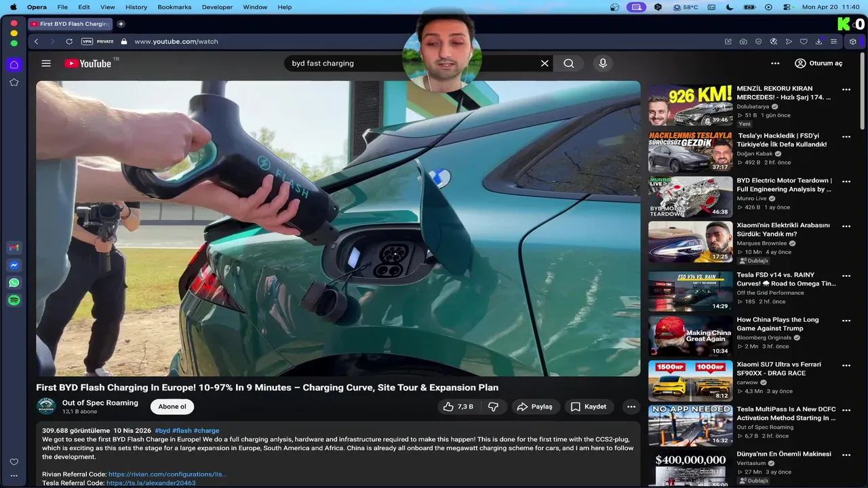
Task: Open BYD Electric Motor Teardown thumbnail
Action: (690, 197)
